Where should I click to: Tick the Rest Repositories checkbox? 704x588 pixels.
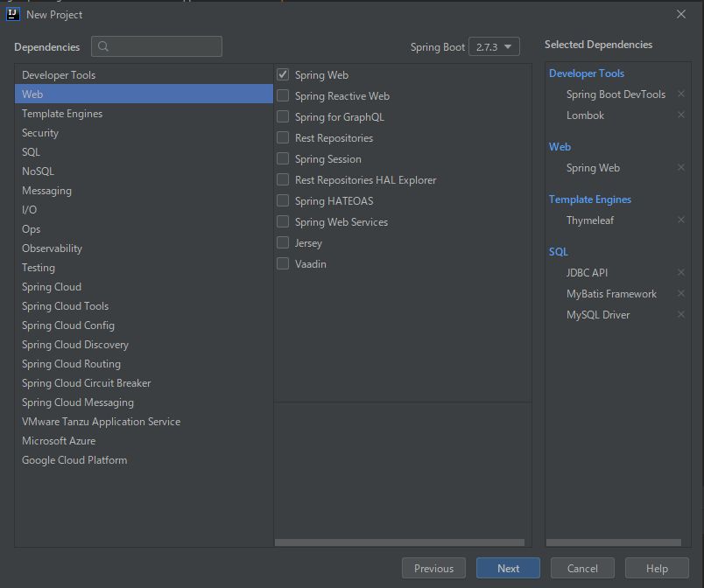click(x=283, y=137)
